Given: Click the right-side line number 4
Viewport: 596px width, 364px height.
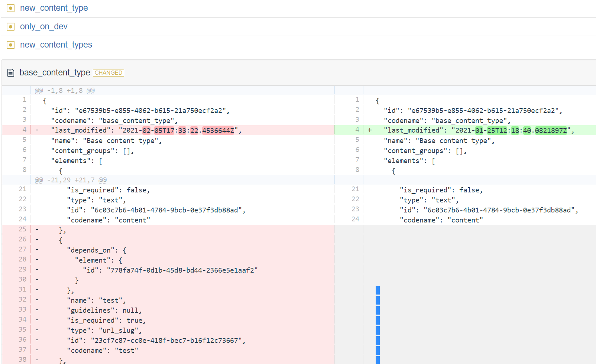Looking at the screenshot, I should coord(357,130).
